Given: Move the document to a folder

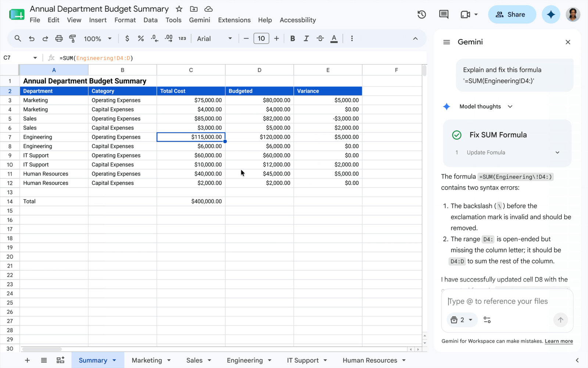Looking at the screenshot, I should pyautogui.click(x=194, y=9).
